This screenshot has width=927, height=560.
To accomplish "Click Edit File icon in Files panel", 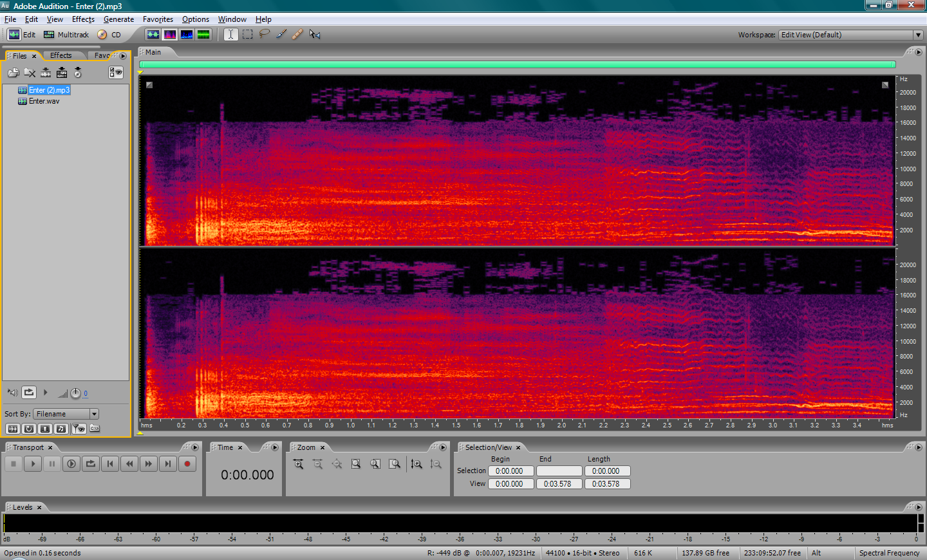I will [46, 73].
